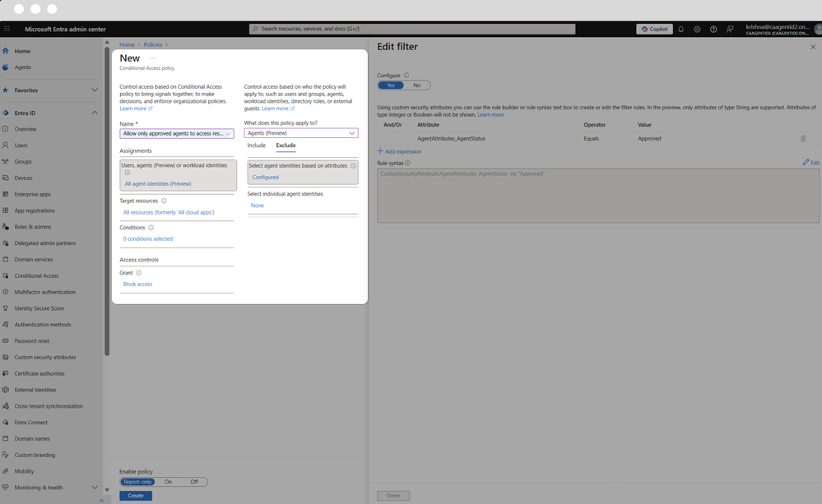Set Enable policy to Report-only
Viewport: 822px width, 504px height.
pos(137,482)
